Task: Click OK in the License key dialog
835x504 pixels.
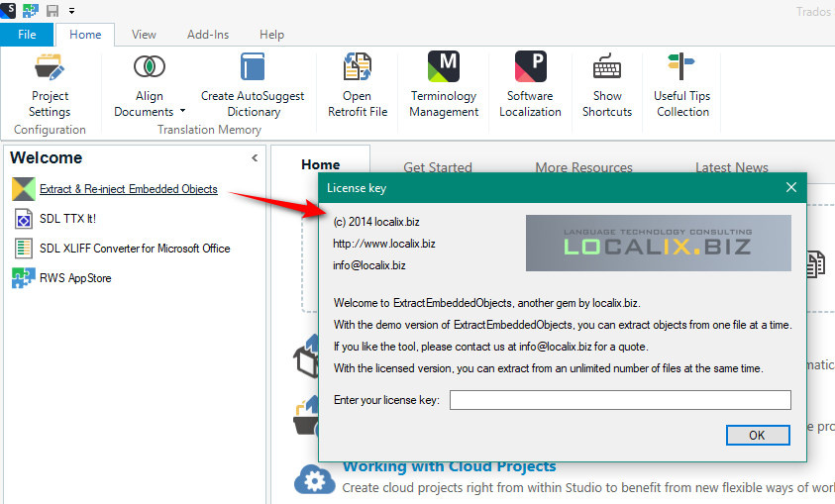Action: [758, 436]
